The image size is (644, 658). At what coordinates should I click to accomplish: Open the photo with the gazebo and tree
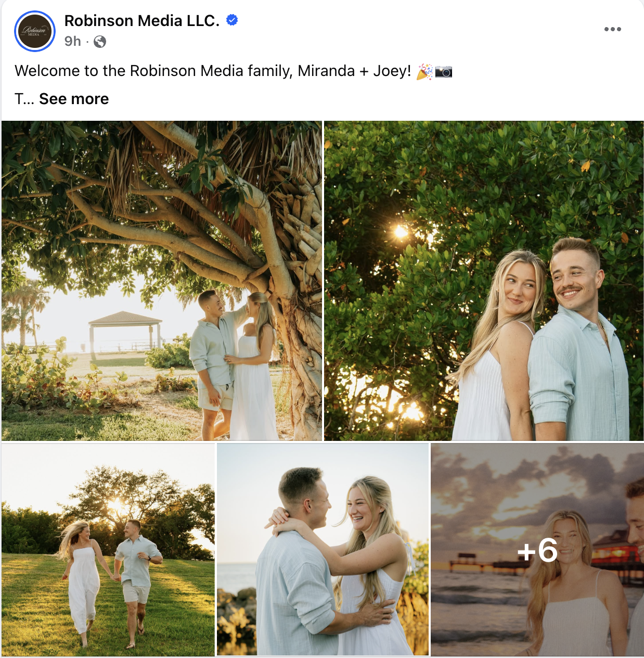click(x=162, y=281)
